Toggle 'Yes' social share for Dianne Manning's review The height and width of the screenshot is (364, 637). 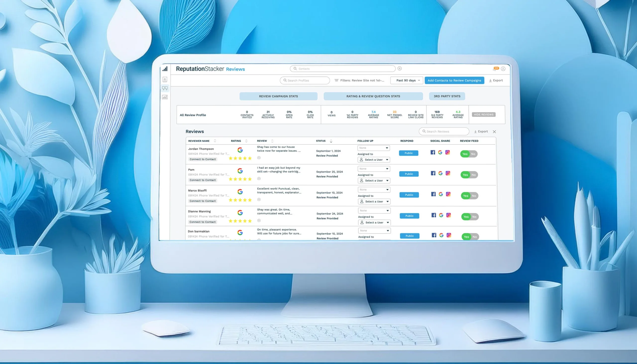pyautogui.click(x=465, y=216)
